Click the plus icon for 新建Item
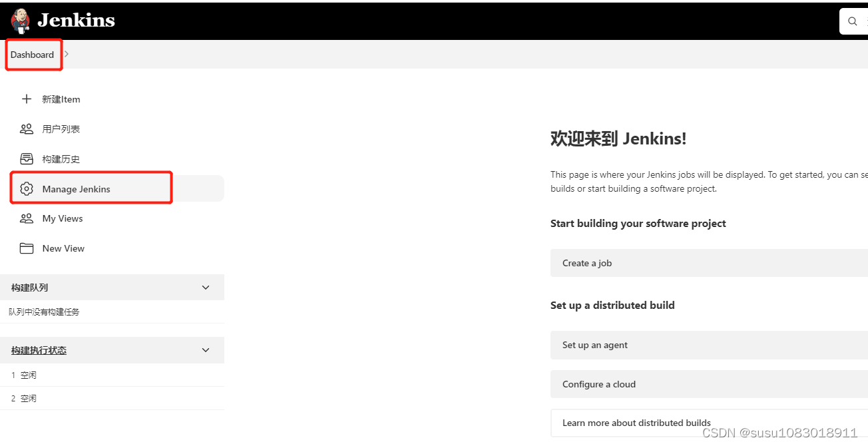Image resolution: width=868 pixels, height=444 pixels. 27,99
